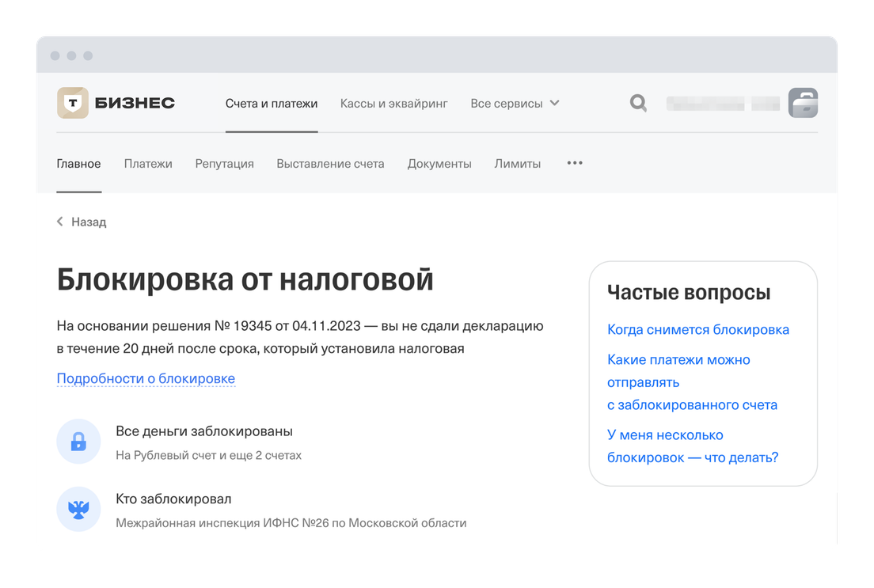Click the back chevron arrow icon
Image resolution: width=874 pixels, height=588 pixels.
click(x=60, y=222)
